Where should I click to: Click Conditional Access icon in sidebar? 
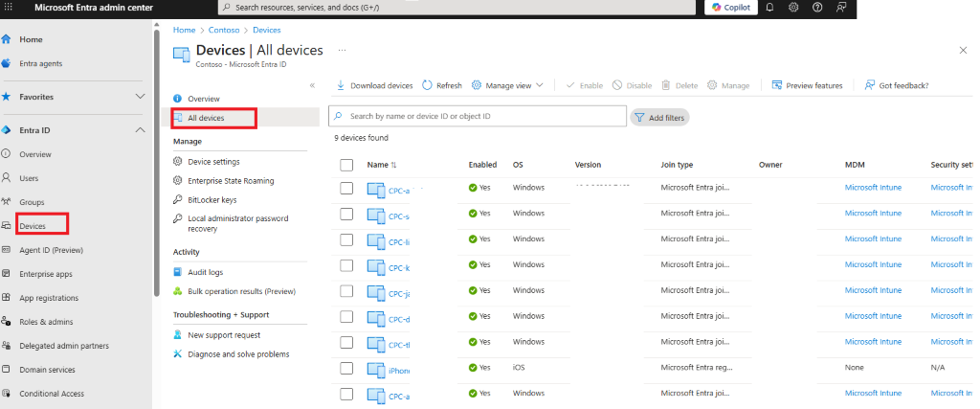pyautogui.click(x=7, y=394)
